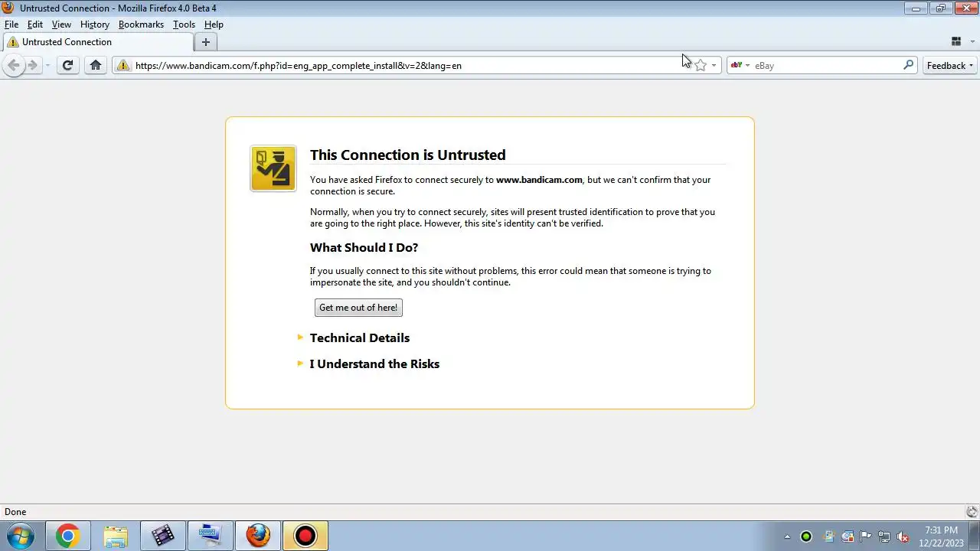This screenshot has width=980, height=551.
Task: Open the File menu
Action: [x=11, y=24]
